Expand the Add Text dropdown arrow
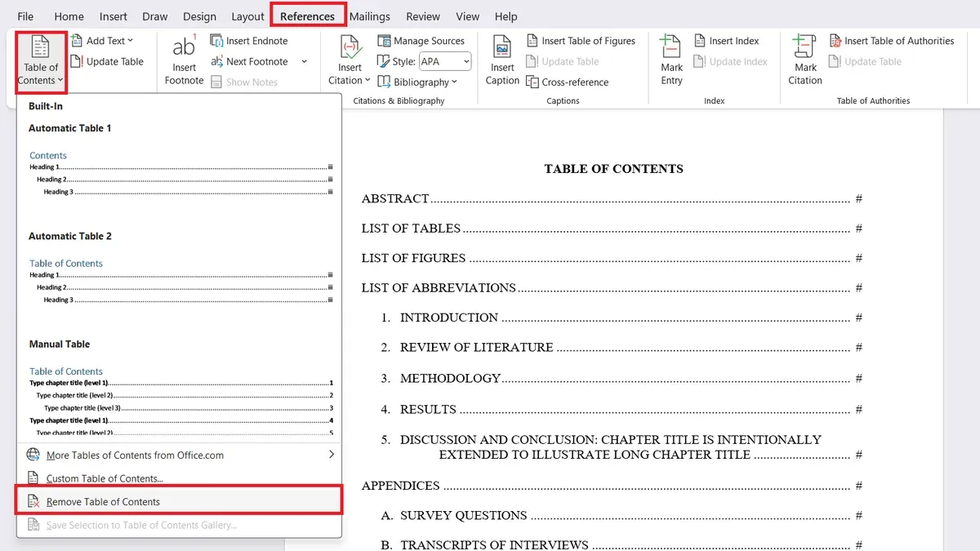Screen dimensions: 980x551 pyautogui.click(x=131, y=41)
